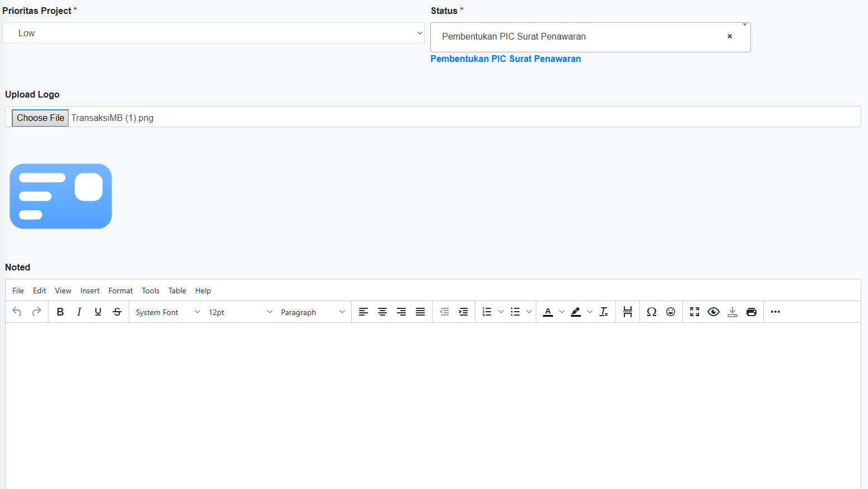
Task: Toggle Italic formatting
Action: pyautogui.click(x=79, y=312)
